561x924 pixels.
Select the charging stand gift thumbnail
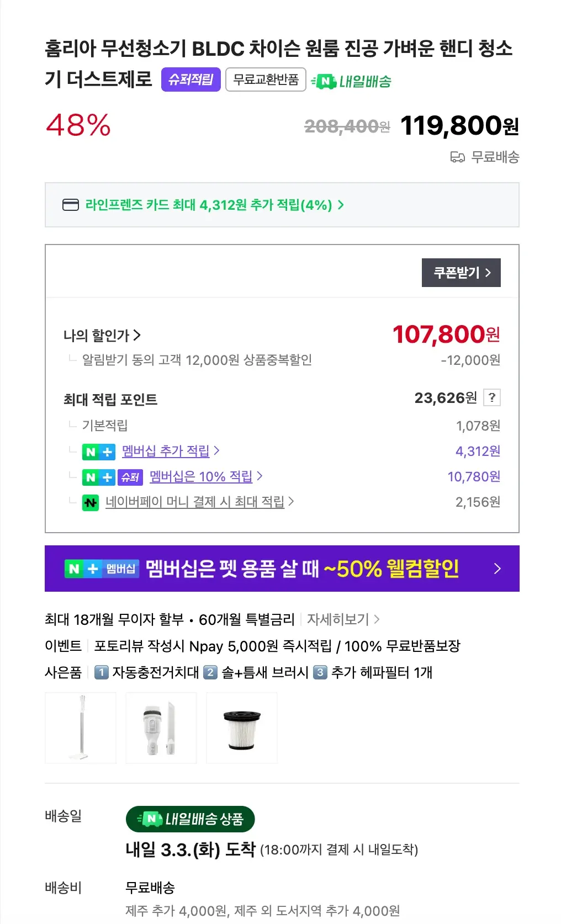[81, 727]
